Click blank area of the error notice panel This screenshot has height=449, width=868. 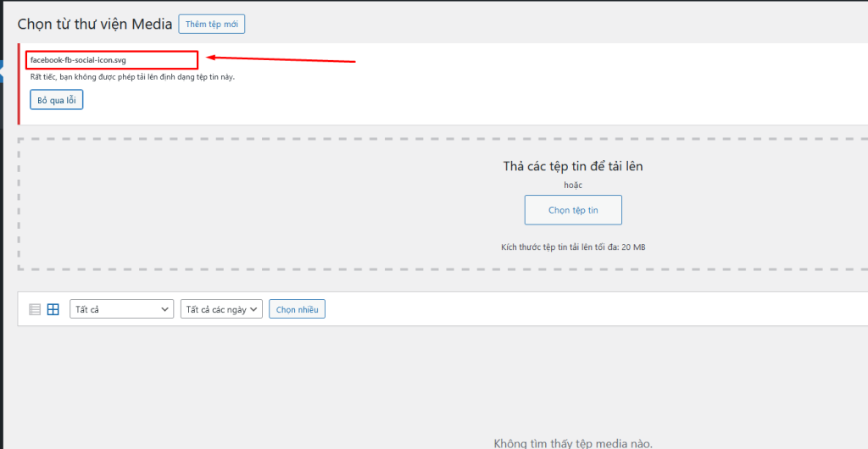coord(509,93)
